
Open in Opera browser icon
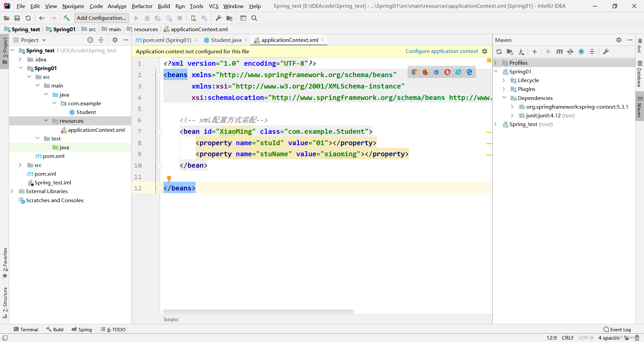tap(447, 72)
